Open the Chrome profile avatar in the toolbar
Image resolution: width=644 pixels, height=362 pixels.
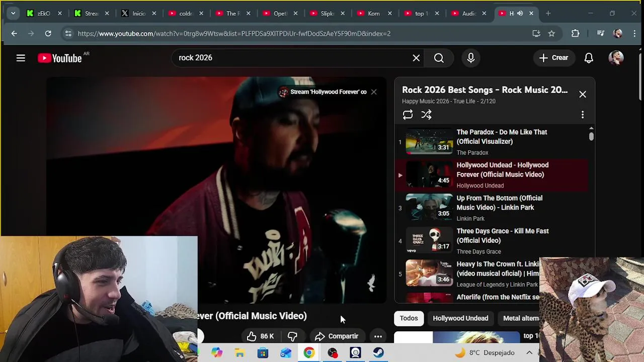point(618,34)
